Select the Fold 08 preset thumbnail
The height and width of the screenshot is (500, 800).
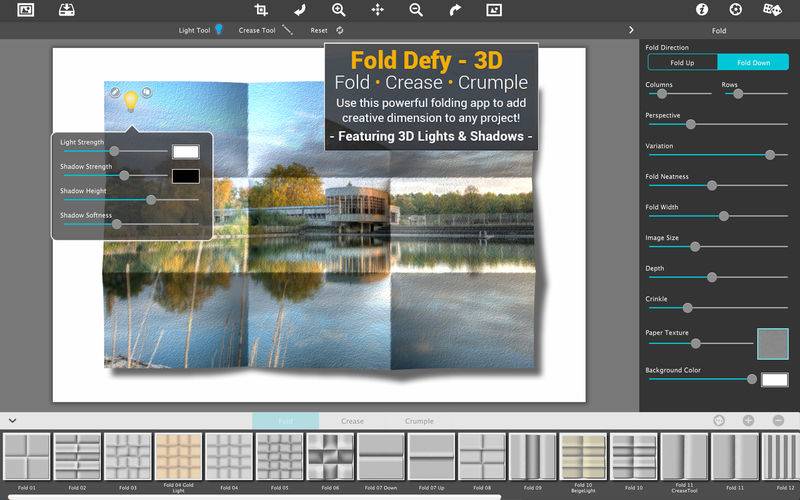coord(482,457)
